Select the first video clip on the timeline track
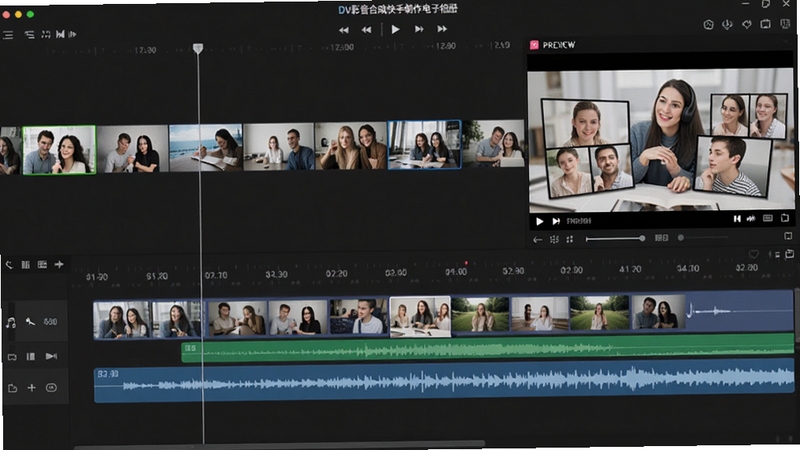 click(x=122, y=320)
